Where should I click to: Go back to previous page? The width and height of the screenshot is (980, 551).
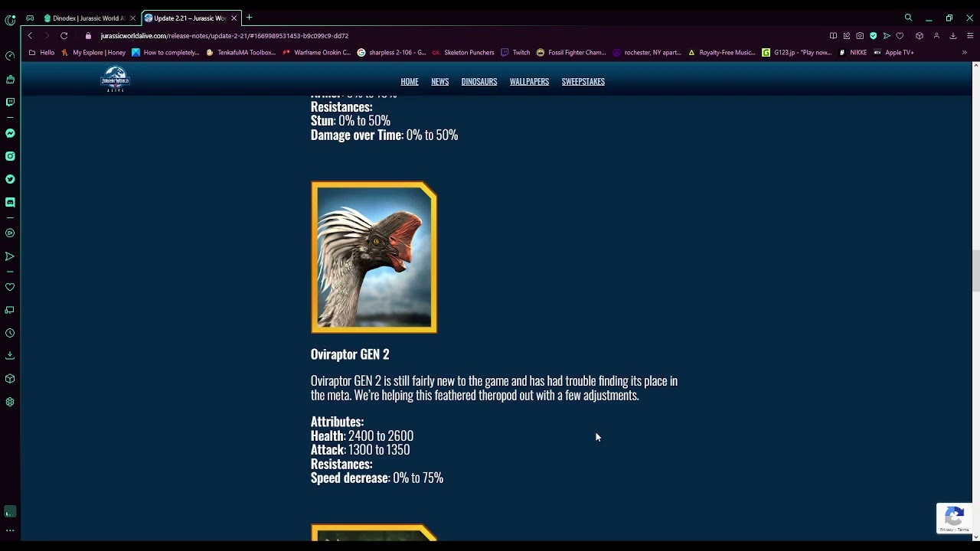pyautogui.click(x=30, y=36)
